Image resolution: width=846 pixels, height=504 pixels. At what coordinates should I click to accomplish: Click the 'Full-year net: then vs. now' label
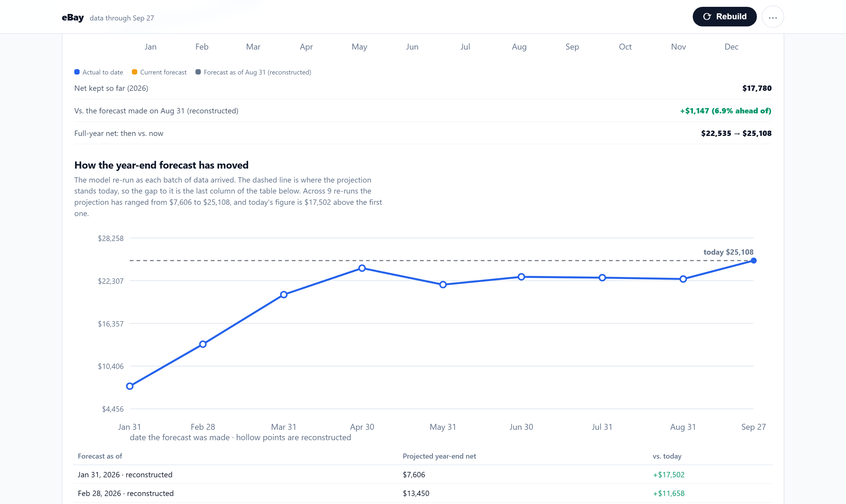pyautogui.click(x=119, y=133)
